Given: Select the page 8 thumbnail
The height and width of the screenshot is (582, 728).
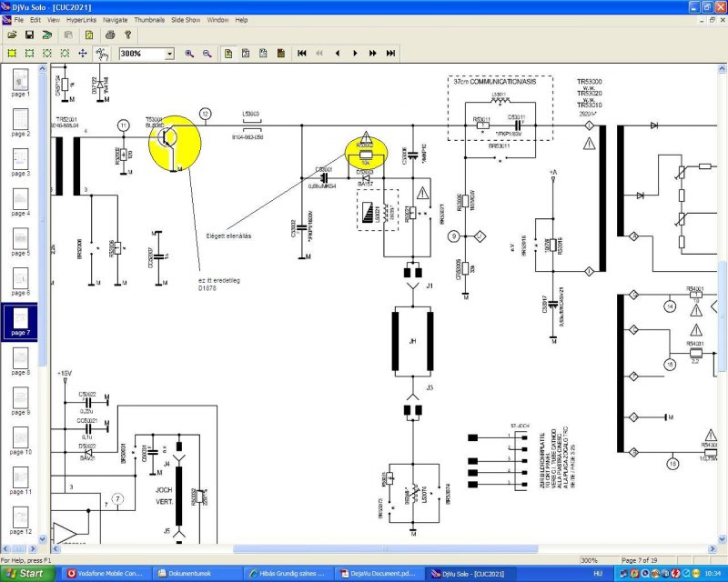Looking at the screenshot, I should click(20, 362).
